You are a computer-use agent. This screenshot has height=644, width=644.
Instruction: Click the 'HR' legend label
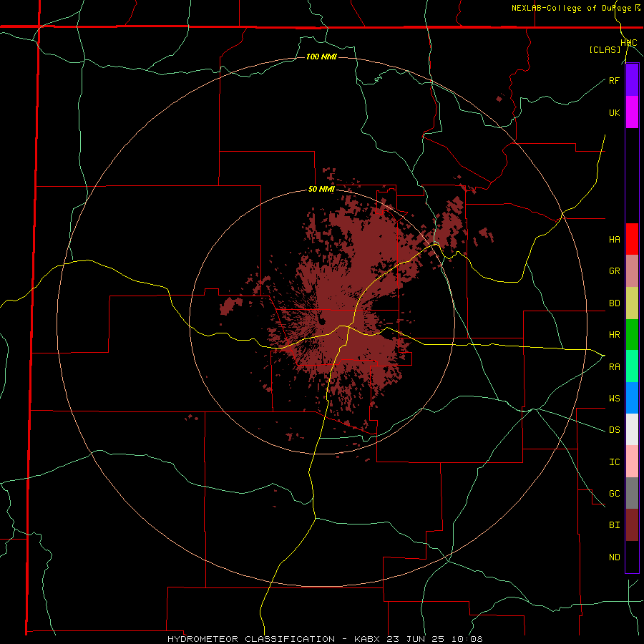tap(614, 335)
